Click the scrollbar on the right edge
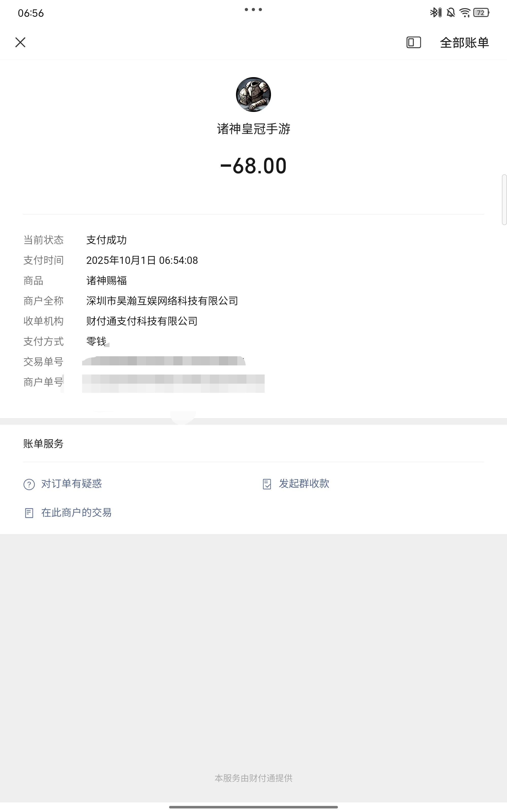The width and height of the screenshot is (507, 812). point(504,199)
